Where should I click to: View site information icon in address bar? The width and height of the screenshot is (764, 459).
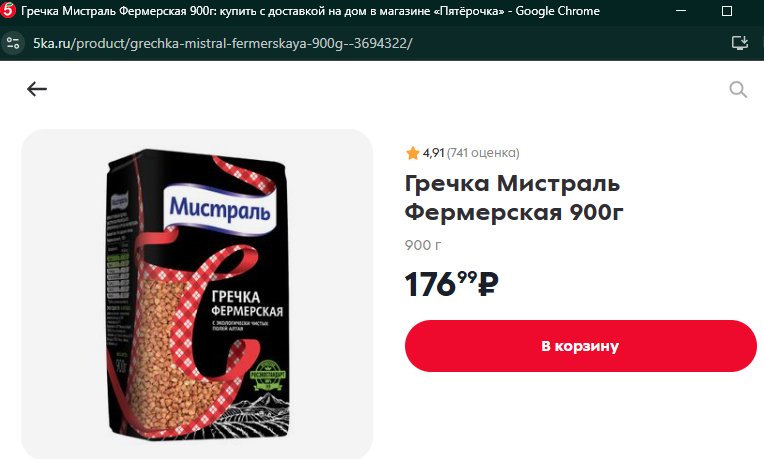coord(13,43)
